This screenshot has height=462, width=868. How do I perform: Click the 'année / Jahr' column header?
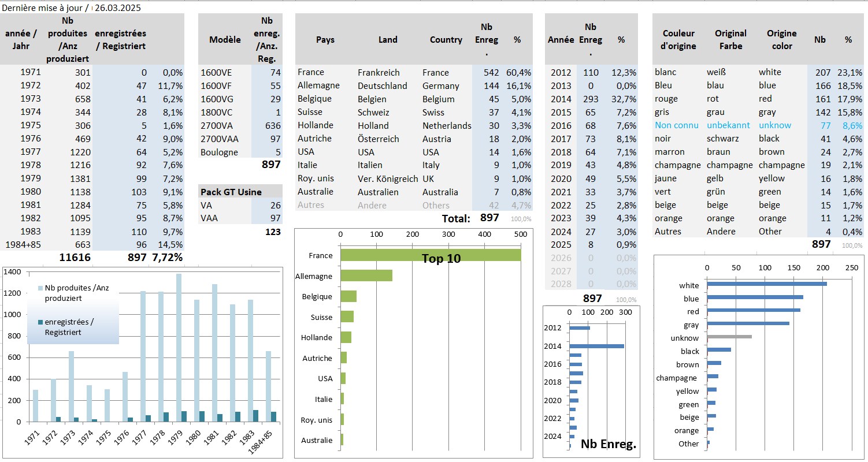21,39
